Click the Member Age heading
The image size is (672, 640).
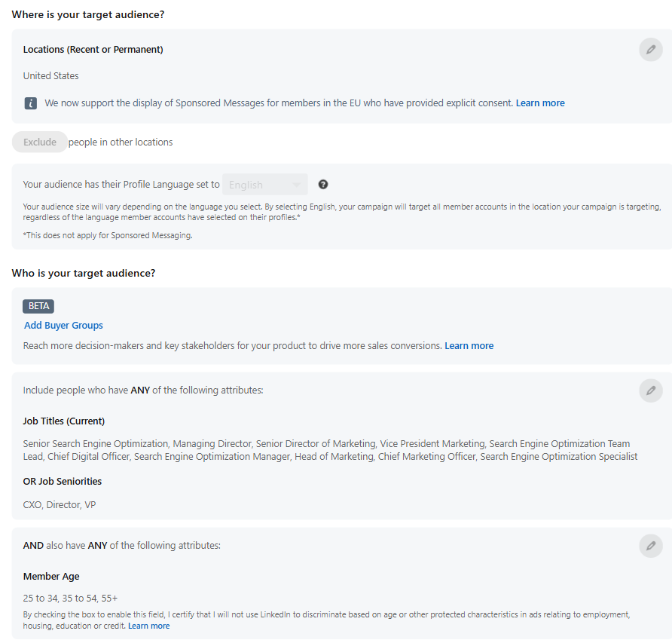click(x=51, y=577)
